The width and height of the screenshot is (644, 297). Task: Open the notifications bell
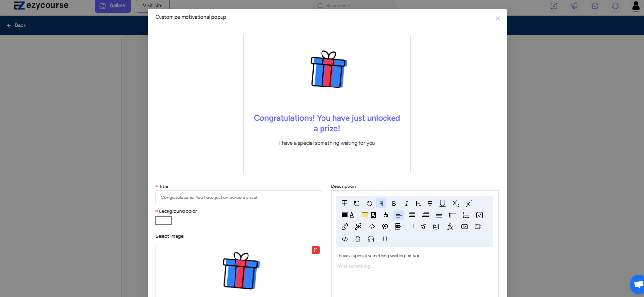(x=615, y=6)
